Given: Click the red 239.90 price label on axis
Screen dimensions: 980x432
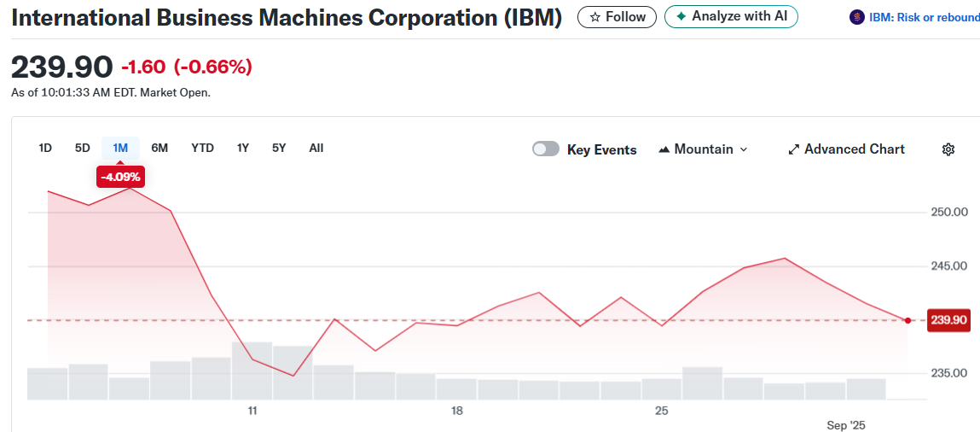Looking at the screenshot, I should pos(948,321).
